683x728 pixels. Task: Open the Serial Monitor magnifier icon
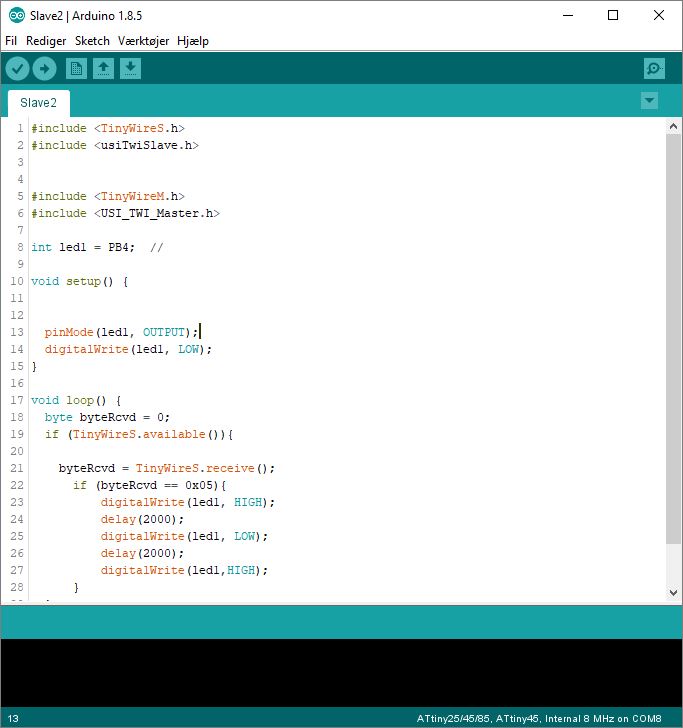click(654, 69)
